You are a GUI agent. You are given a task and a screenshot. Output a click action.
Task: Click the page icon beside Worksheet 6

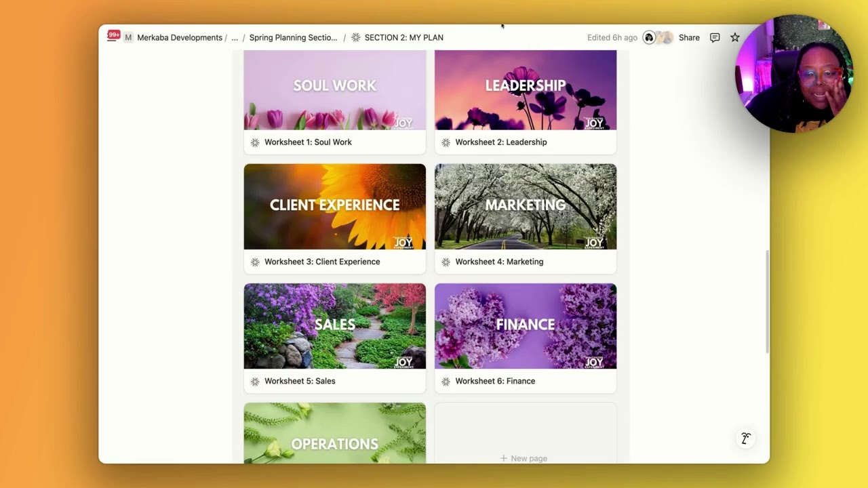coord(446,381)
